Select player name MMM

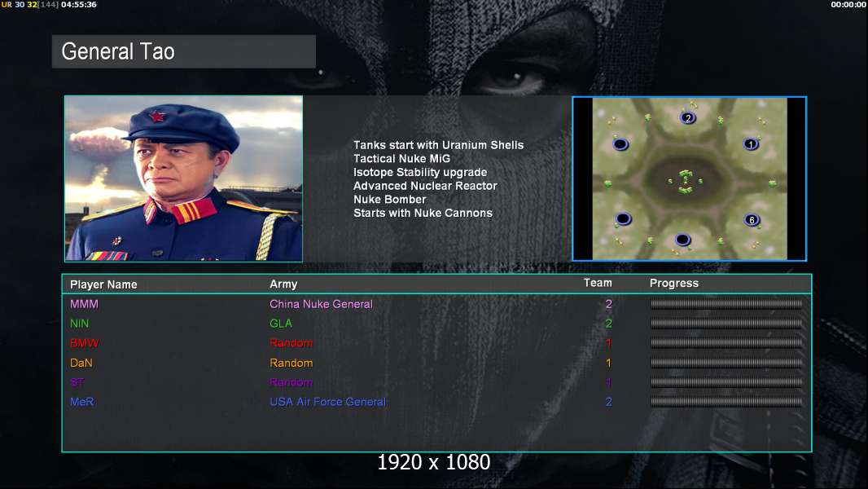pyautogui.click(x=84, y=304)
